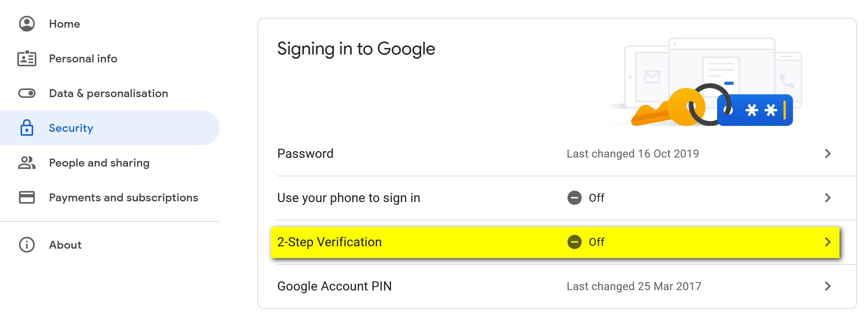The image size is (868, 326).
Task: Open the Personal info section
Action: point(83,58)
